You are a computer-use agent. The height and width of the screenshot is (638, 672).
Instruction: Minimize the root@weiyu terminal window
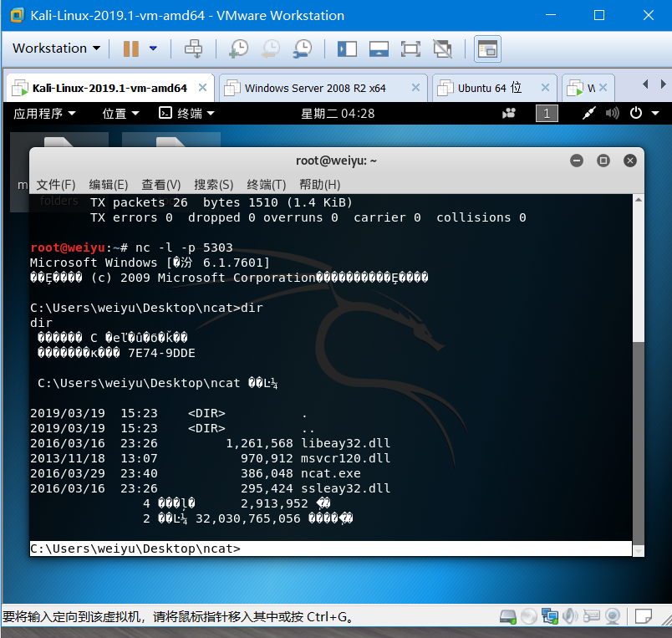(x=577, y=161)
